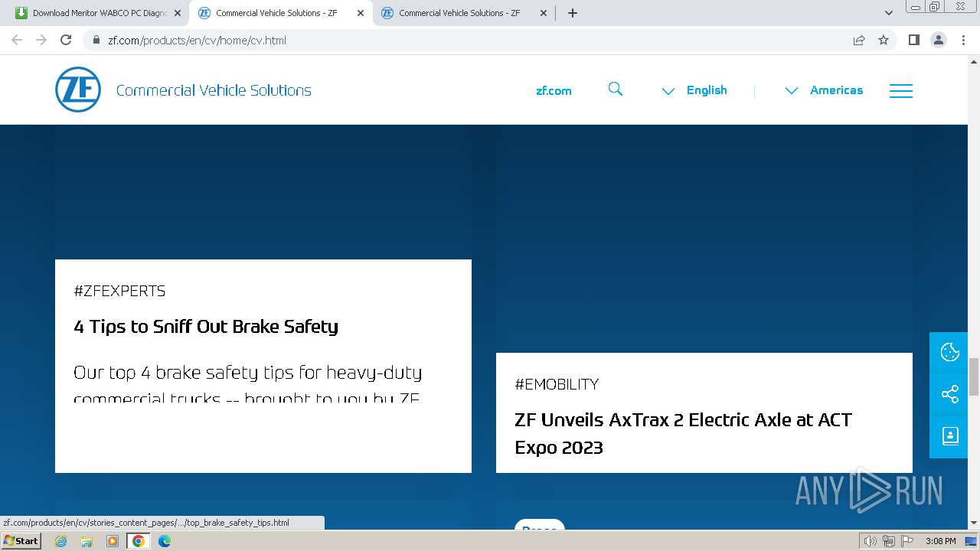This screenshot has width=980, height=551.
Task: Open the Chrome profile avatar
Action: [939, 40]
